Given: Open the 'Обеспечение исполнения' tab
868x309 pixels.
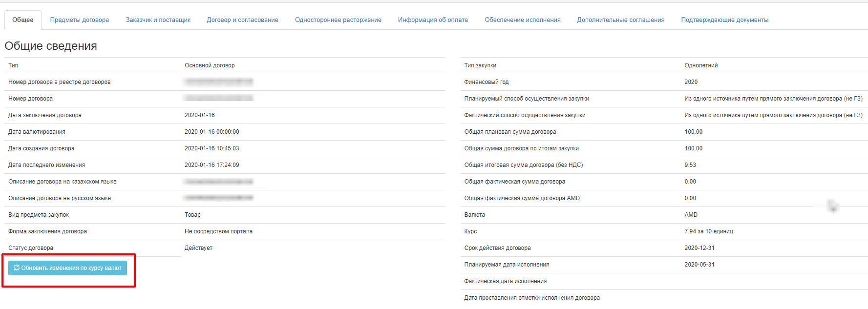Looking at the screenshot, I should click(x=522, y=20).
